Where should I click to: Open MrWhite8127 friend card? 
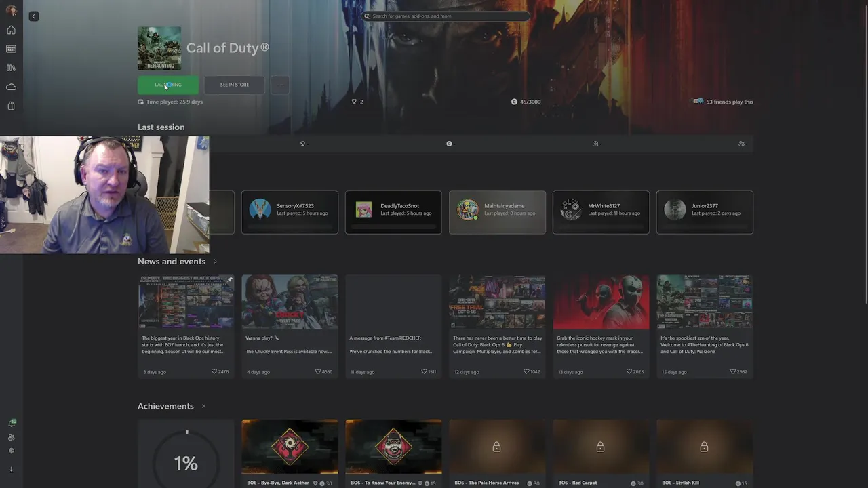(x=601, y=212)
